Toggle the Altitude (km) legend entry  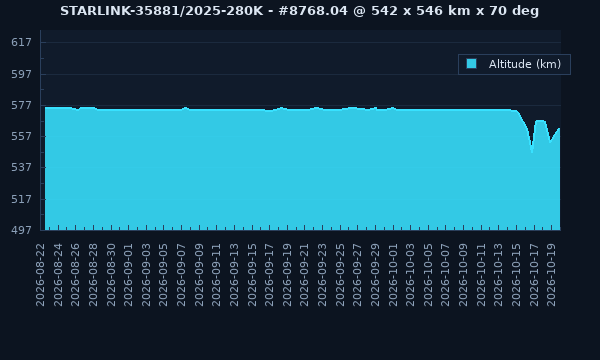pyautogui.click(x=514, y=64)
